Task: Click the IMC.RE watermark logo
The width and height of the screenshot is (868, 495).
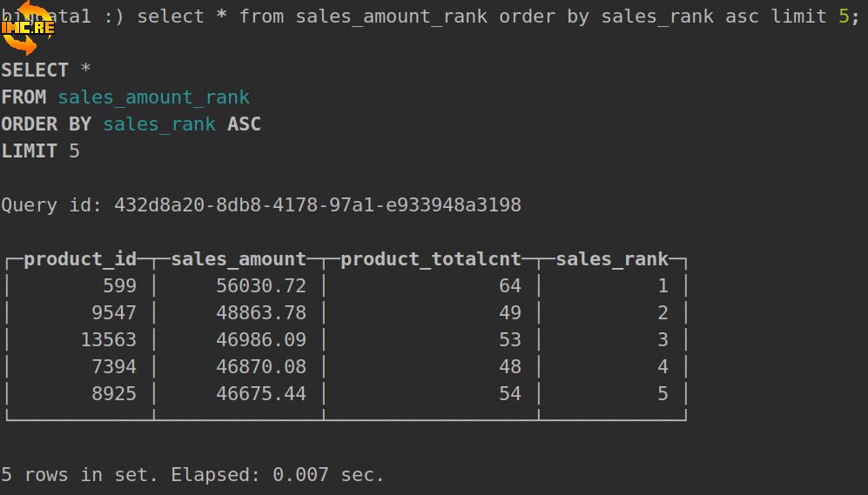Action: click(28, 27)
